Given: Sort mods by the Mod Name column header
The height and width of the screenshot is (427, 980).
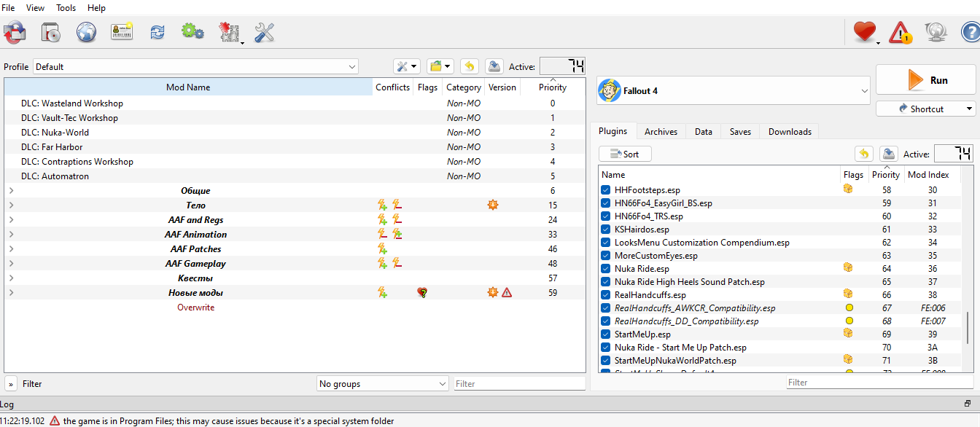Looking at the screenshot, I should [x=188, y=87].
